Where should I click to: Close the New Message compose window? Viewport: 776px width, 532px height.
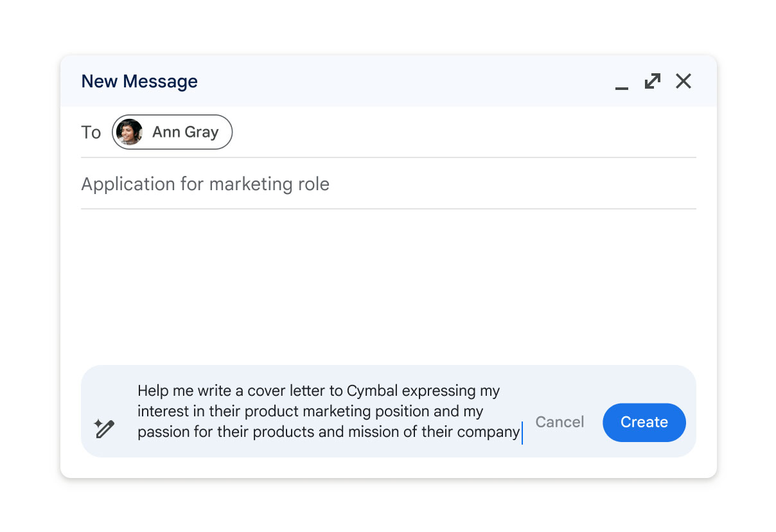click(x=683, y=82)
